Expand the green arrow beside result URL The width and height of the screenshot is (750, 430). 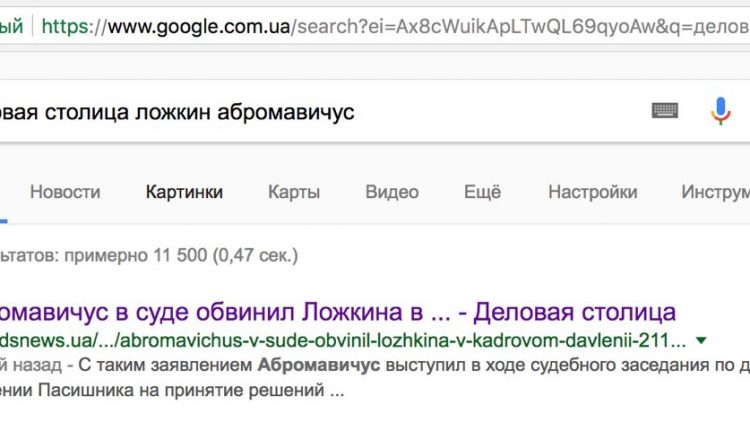tap(701, 341)
